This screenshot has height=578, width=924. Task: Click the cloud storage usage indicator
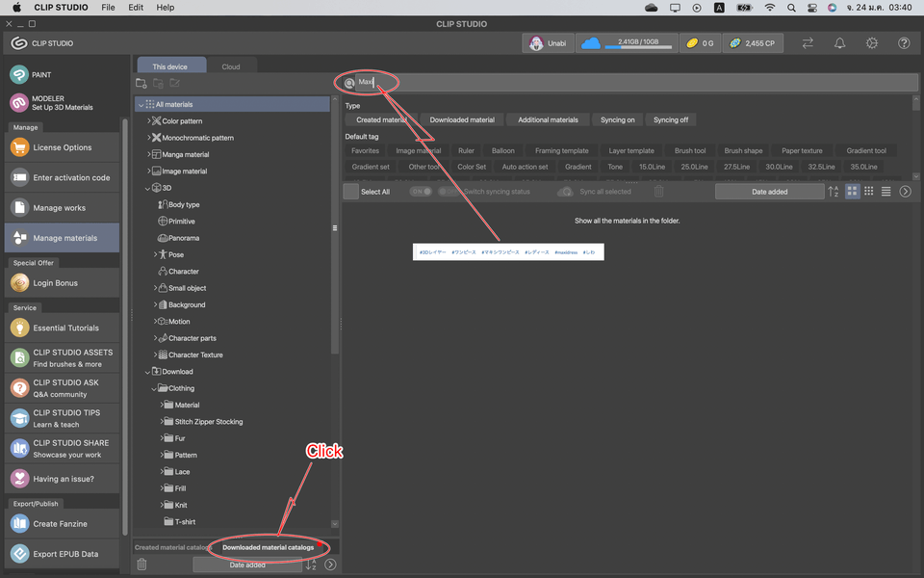point(627,43)
